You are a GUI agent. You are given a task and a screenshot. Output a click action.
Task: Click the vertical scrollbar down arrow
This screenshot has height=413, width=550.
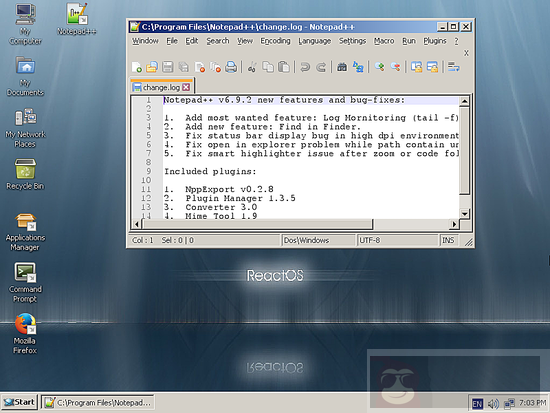coord(464,213)
